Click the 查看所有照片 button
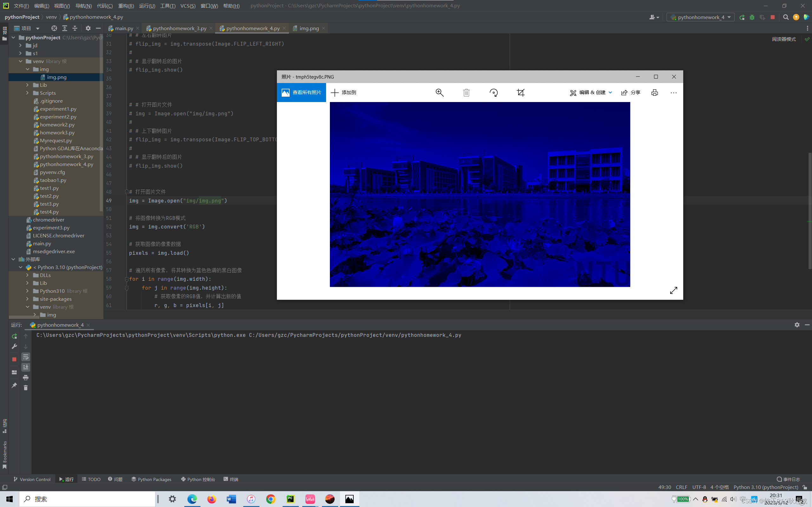The image size is (812, 507). [x=301, y=93]
